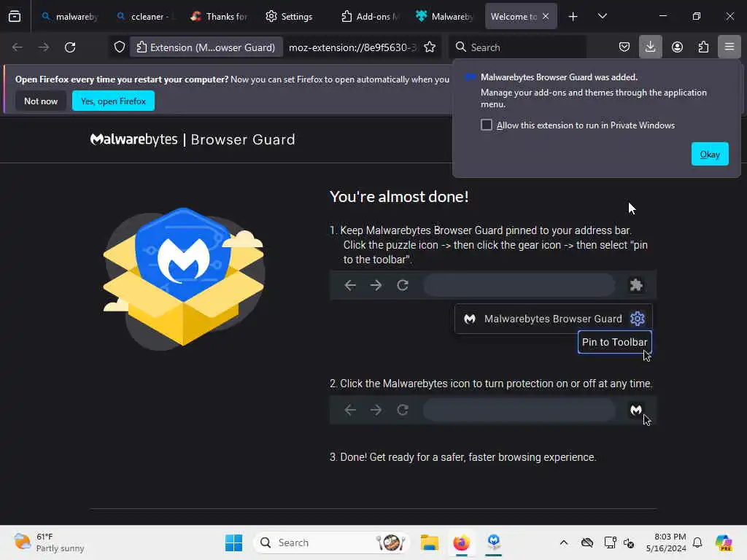The height and width of the screenshot is (560, 747).
Task: Click the Extension identity badge
Action: 206,47
